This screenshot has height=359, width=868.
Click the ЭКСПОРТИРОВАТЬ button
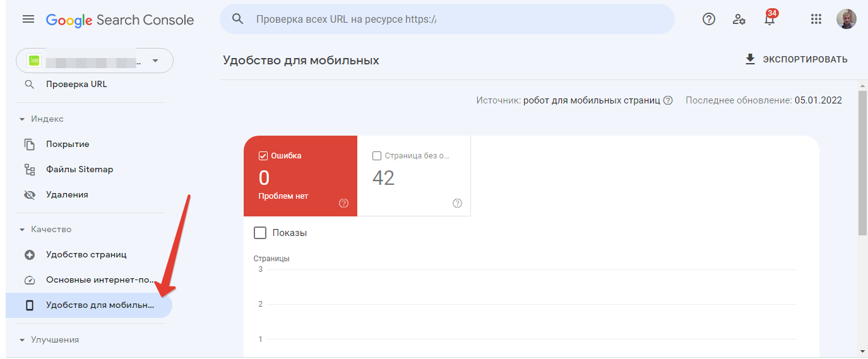(x=796, y=59)
